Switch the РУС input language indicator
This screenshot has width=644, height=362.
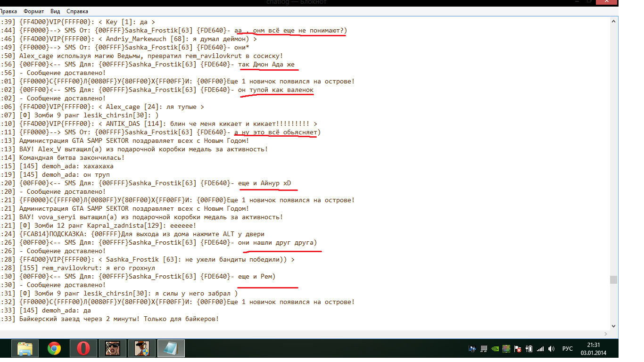click(568, 349)
